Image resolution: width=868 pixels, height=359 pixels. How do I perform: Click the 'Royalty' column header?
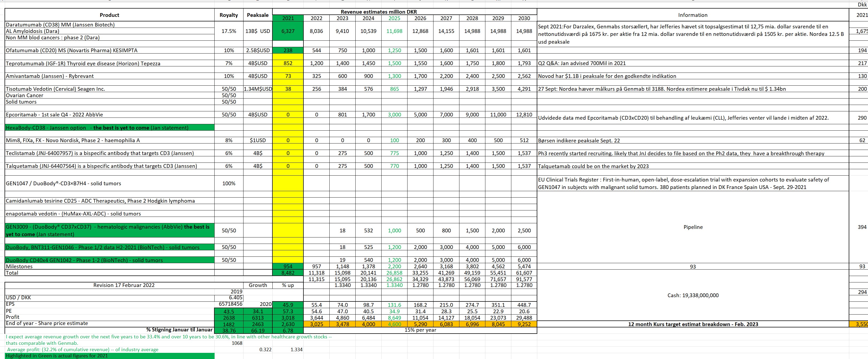click(229, 15)
